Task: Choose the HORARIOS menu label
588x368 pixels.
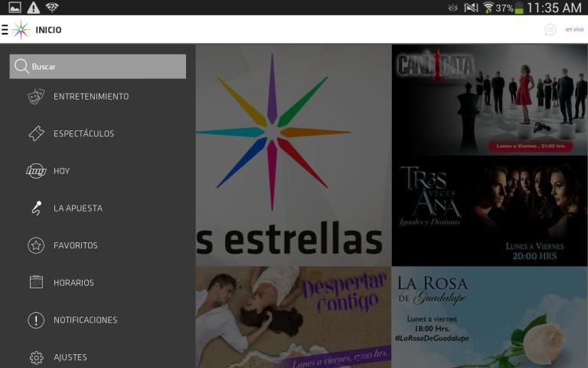Action: click(x=73, y=282)
